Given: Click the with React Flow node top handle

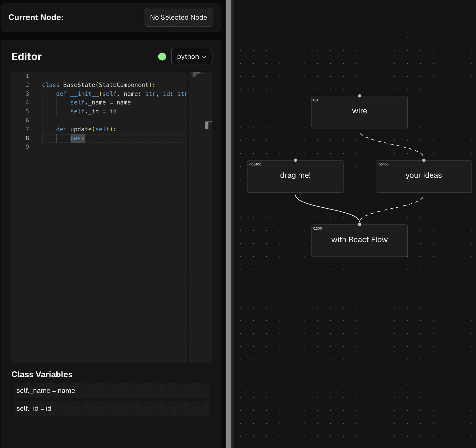Looking at the screenshot, I should (x=360, y=224).
